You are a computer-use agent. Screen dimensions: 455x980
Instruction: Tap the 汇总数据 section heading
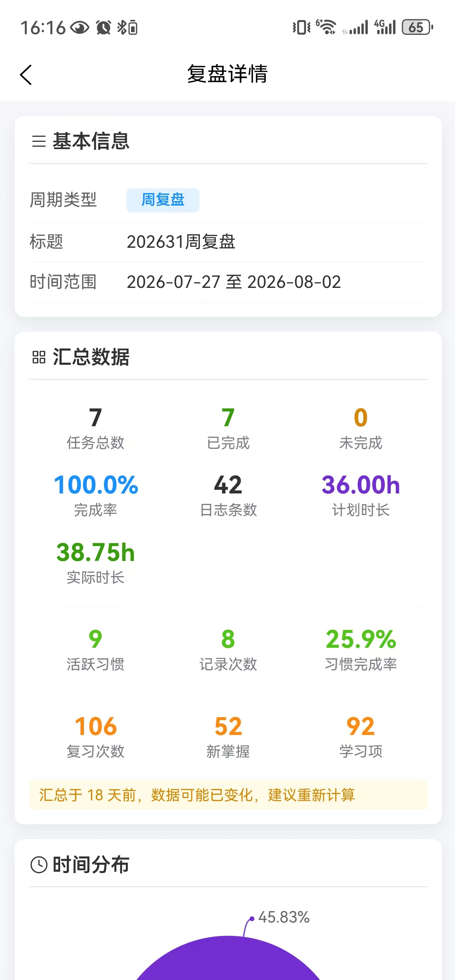[x=91, y=357]
